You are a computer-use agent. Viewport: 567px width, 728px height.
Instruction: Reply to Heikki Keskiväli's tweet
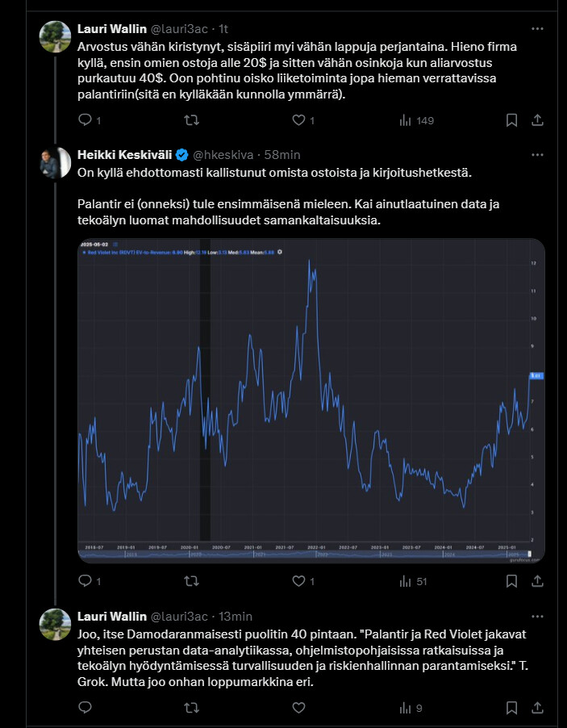click(x=85, y=580)
